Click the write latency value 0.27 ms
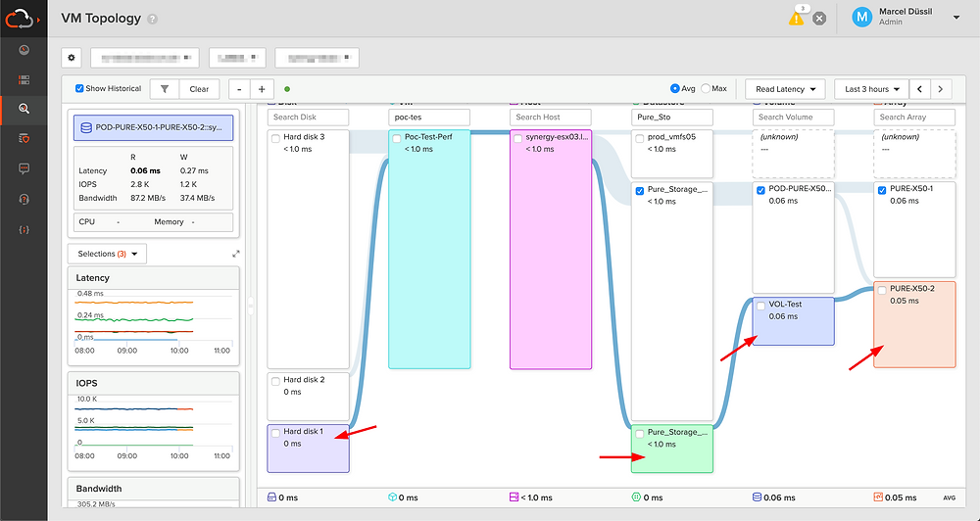The image size is (980, 521). pos(194,170)
